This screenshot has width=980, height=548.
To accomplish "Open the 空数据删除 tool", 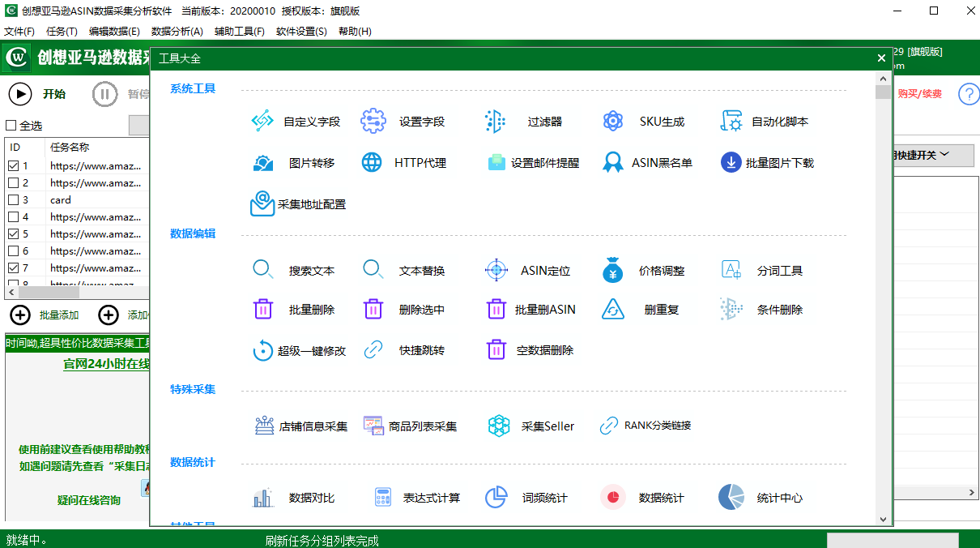I will pyautogui.click(x=530, y=351).
